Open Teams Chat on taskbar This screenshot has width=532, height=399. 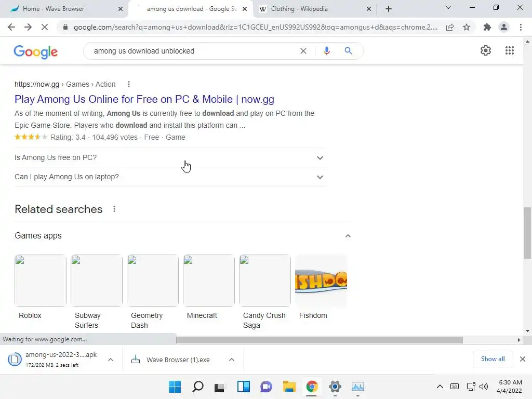point(266,387)
